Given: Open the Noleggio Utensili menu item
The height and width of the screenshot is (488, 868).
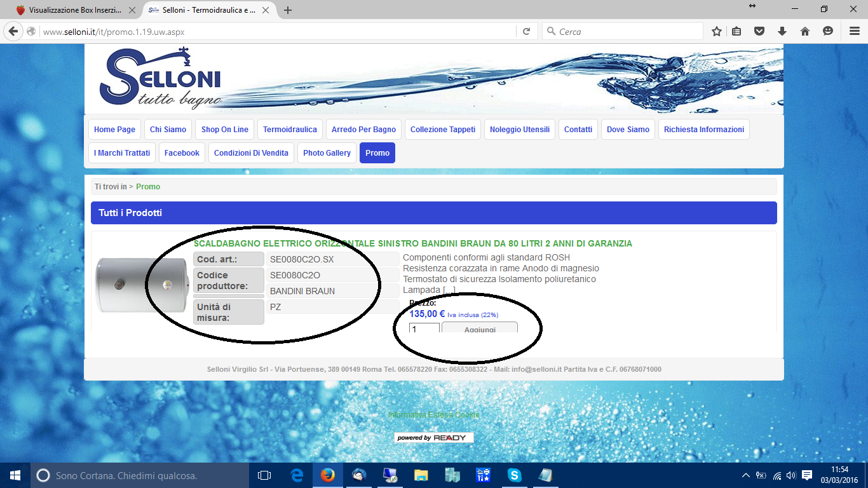Looking at the screenshot, I should [x=520, y=129].
